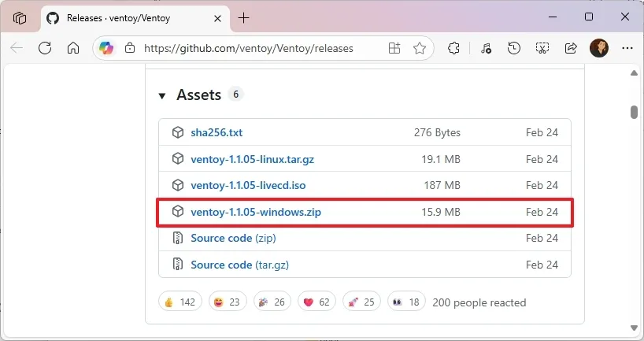The width and height of the screenshot is (644, 341).
Task: Toggle eyes reaction with 18
Action: pyautogui.click(x=406, y=301)
